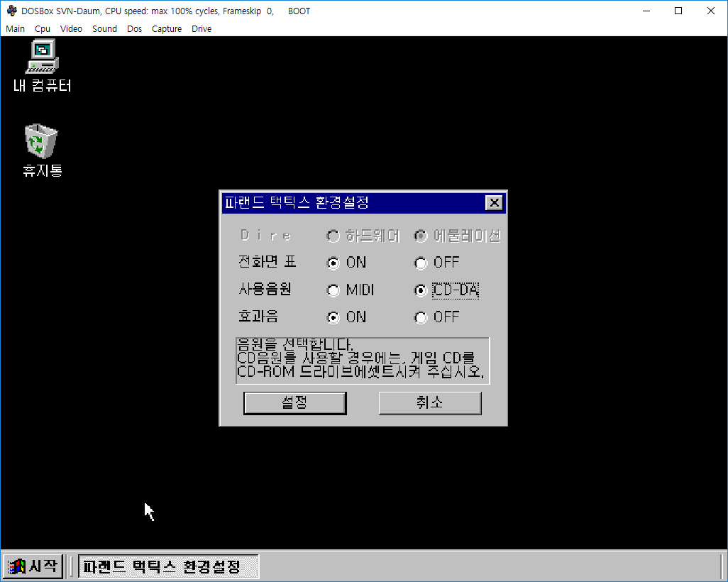Open the Video menu

tap(71, 29)
